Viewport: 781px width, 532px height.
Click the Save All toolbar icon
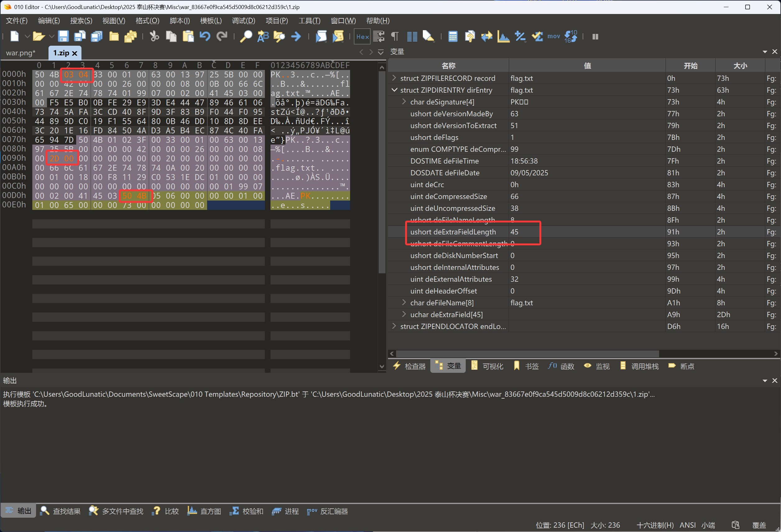97,36
